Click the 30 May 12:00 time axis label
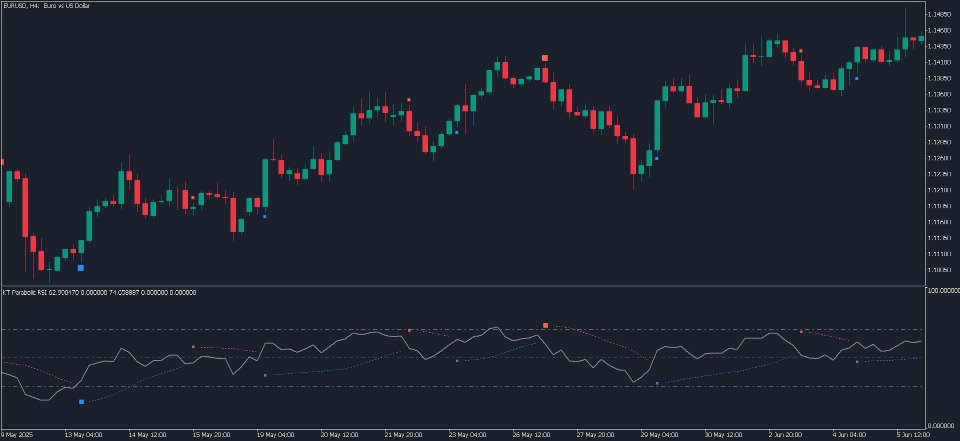Screen dimensions: 960x441 tap(723, 434)
